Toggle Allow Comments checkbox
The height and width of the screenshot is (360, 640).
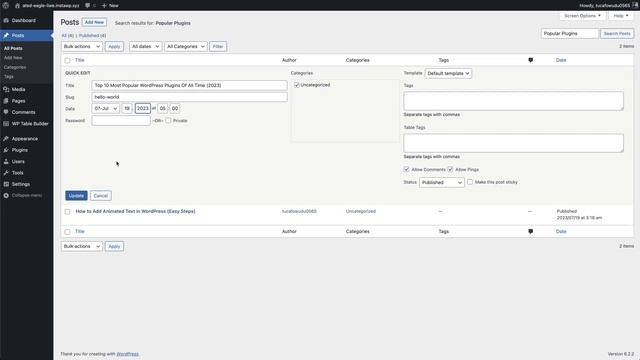[x=407, y=169]
